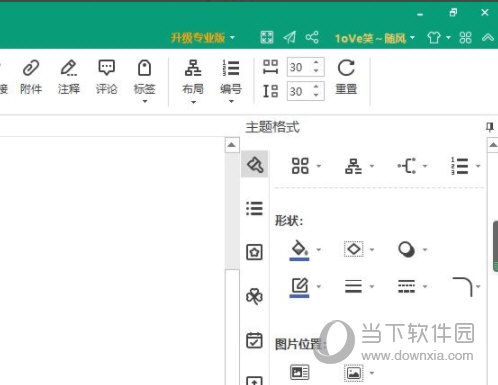Click the rounded corner style icon
This screenshot has height=385, width=498.
tap(463, 287)
